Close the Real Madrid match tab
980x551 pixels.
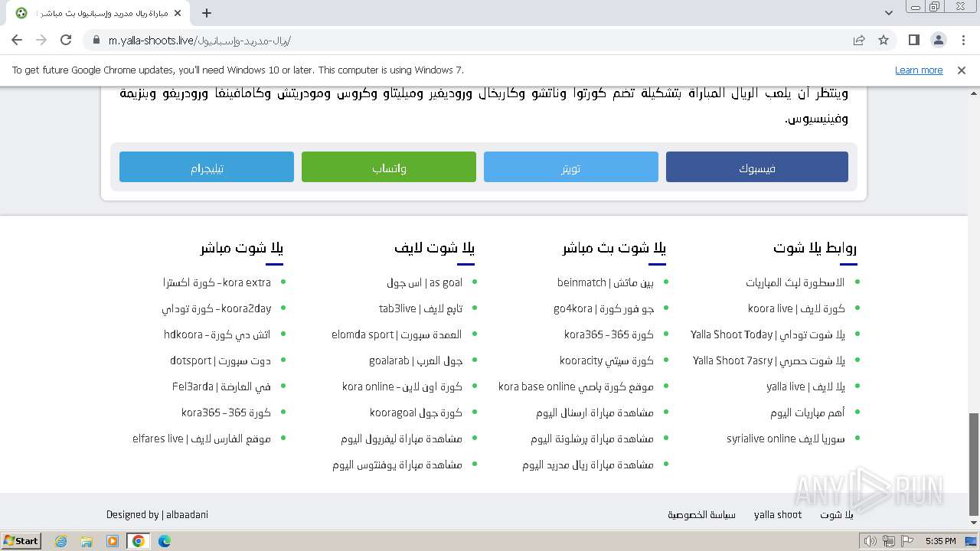click(x=178, y=13)
